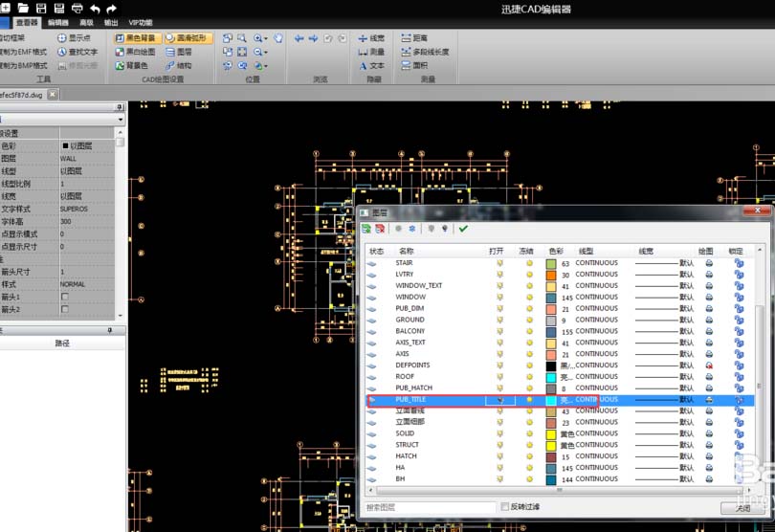Open the dropdown at top of properties panel
The image size is (775, 532).
pyautogui.click(x=121, y=121)
